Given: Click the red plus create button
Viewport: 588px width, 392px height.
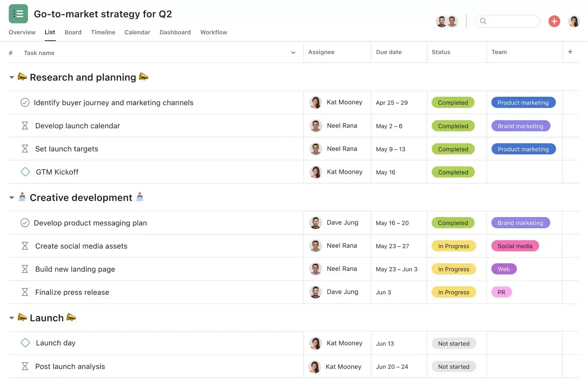Looking at the screenshot, I should (554, 21).
